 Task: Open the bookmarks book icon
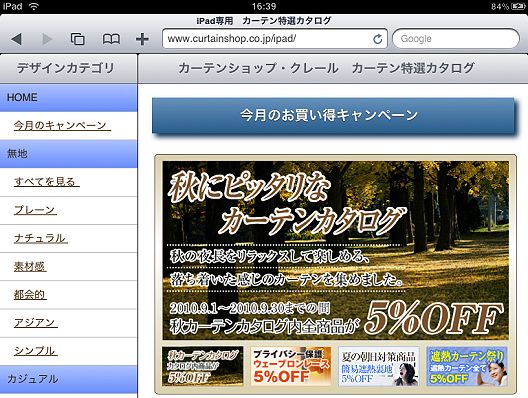111,39
